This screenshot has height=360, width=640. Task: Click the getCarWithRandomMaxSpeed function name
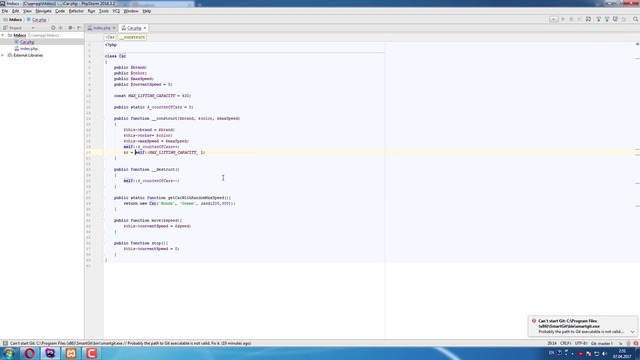point(196,198)
